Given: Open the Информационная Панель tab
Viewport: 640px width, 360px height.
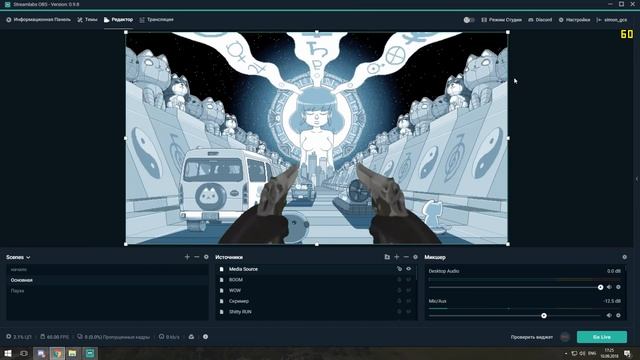Looking at the screenshot, I should point(38,20).
